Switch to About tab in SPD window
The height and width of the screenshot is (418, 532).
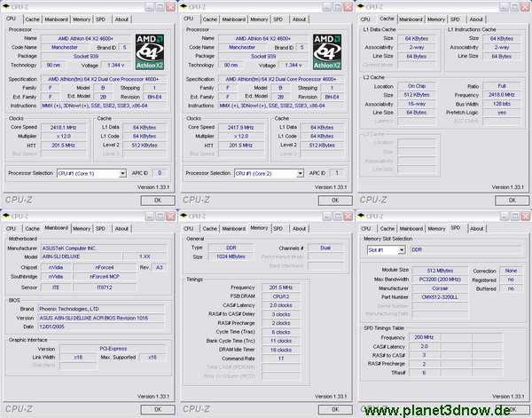(x=476, y=229)
